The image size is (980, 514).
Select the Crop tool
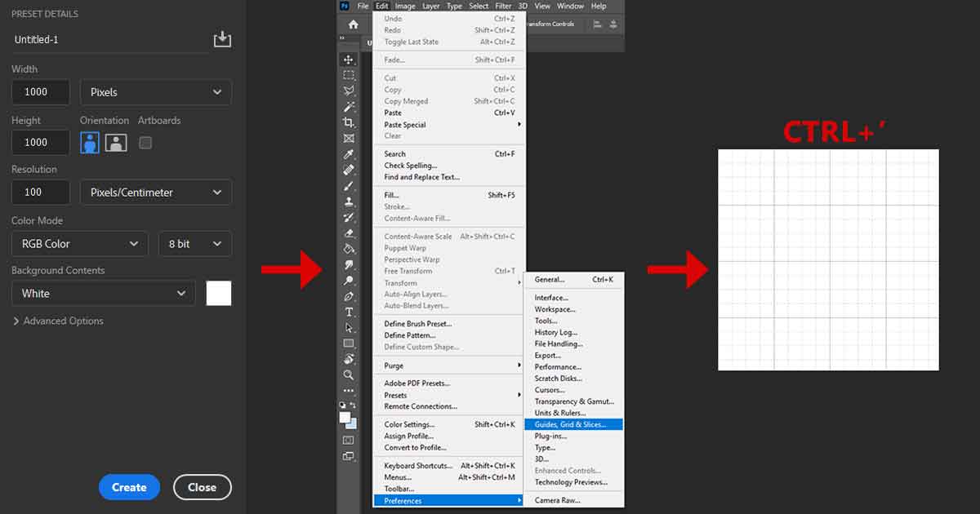[349, 122]
